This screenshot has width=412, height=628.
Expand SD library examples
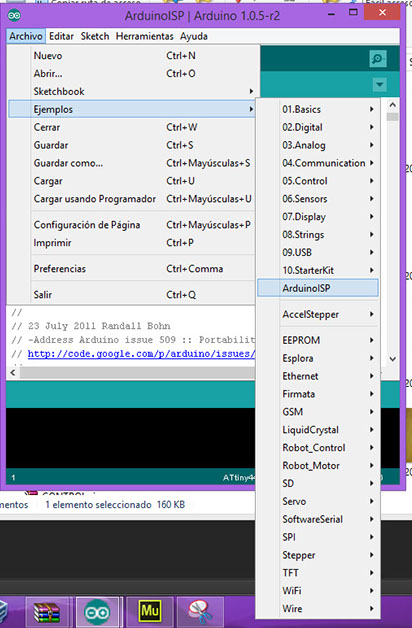(x=318, y=483)
